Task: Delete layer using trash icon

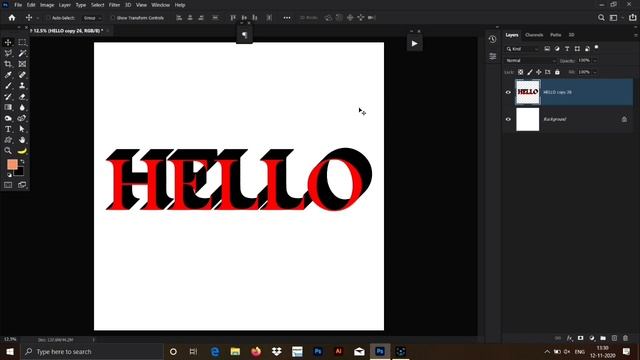Action: [x=625, y=338]
